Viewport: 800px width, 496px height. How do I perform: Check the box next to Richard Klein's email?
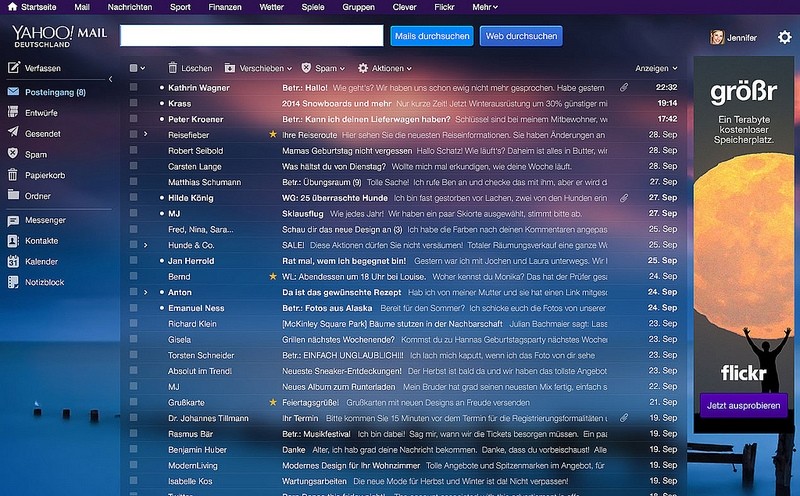pyautogui.click(x=133, y=324)
